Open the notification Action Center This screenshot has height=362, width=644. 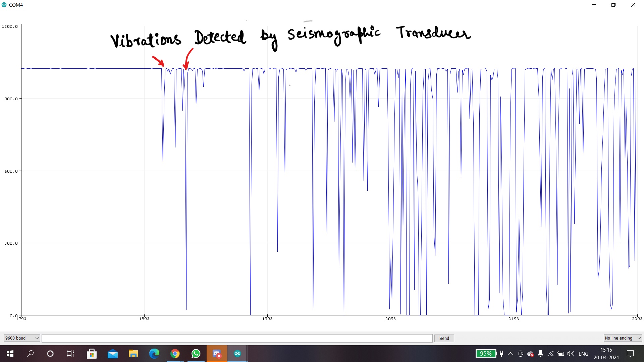[630, 354]
